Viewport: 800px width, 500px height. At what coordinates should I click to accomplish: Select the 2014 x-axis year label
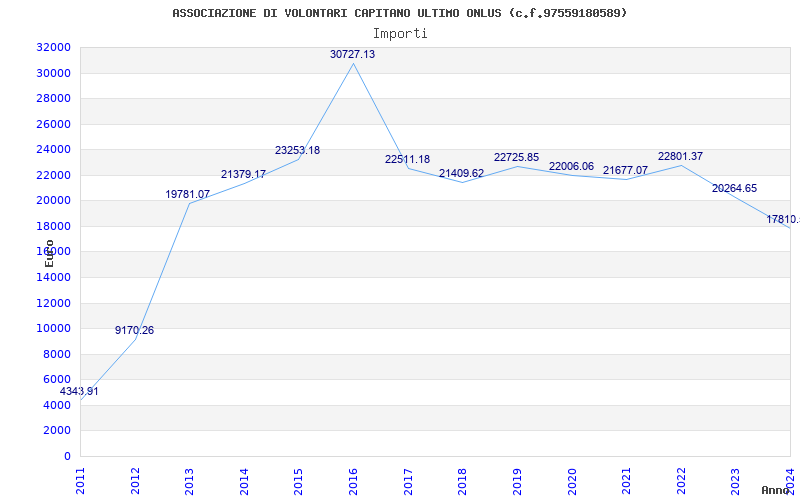pyautogui.click(x=244, y=481)
